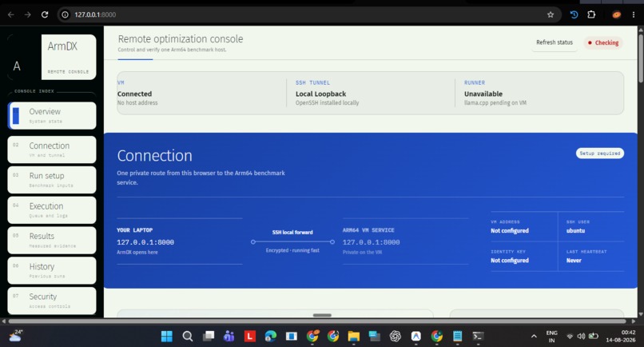The image size is (644, 347).
Task: Click the 'Local Loopback' SSH tunnel text
Action: point(320,94)
